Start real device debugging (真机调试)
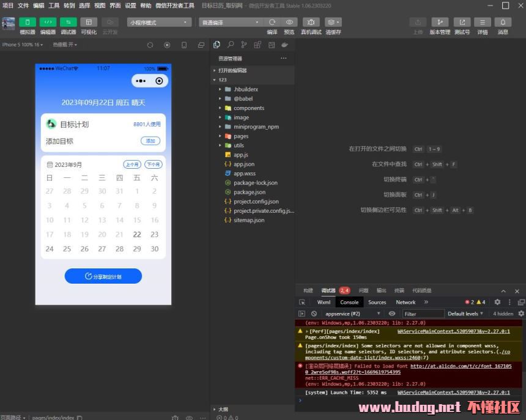This screenshot has width=526, height=420. pyautogui.click(x=311, y=22)
